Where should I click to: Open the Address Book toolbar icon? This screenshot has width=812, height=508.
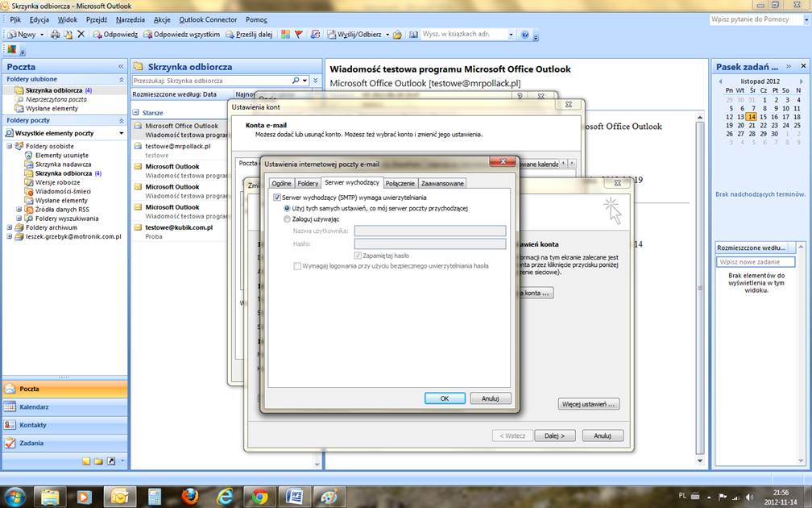pos(413,35)
